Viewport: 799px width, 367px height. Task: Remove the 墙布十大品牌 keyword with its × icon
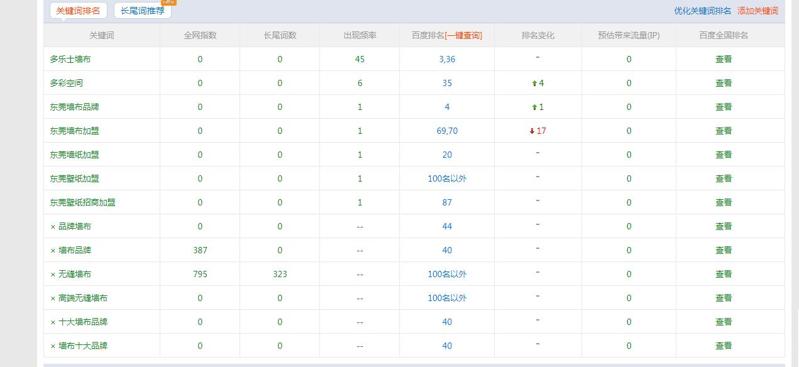pos(52,346)
